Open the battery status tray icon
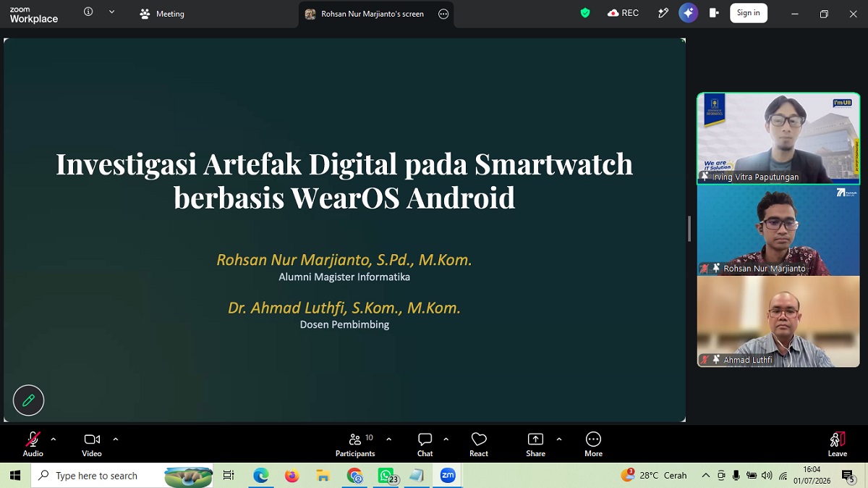This screenshot has width=868, height=488. (752, 476)
